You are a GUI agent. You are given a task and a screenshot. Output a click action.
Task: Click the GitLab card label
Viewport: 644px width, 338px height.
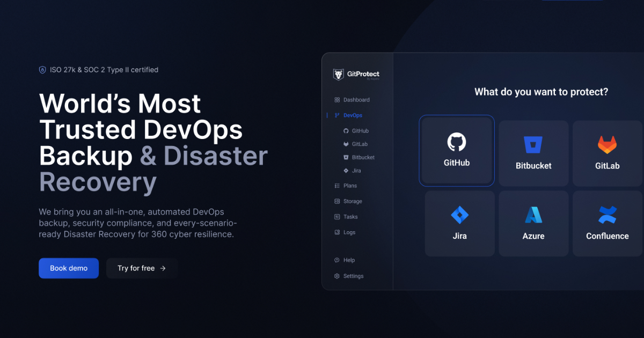(x=608, y=166)
